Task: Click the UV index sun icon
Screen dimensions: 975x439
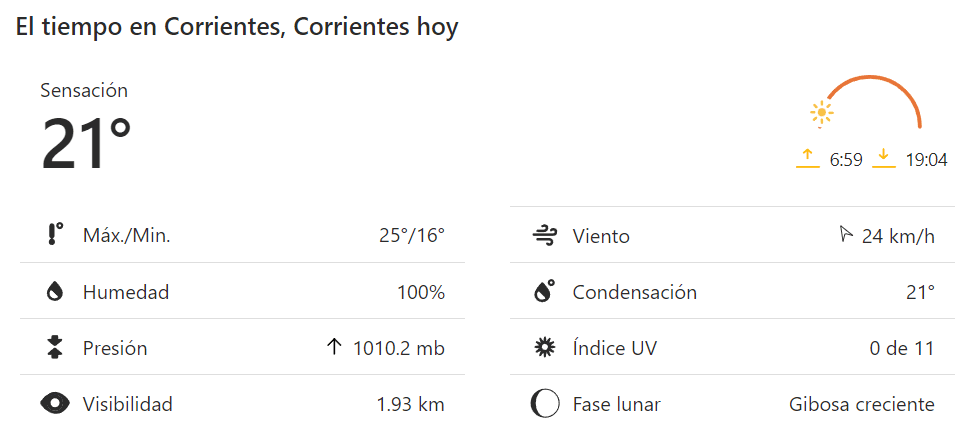Action: pyautogui.click(x=544, y=348)
